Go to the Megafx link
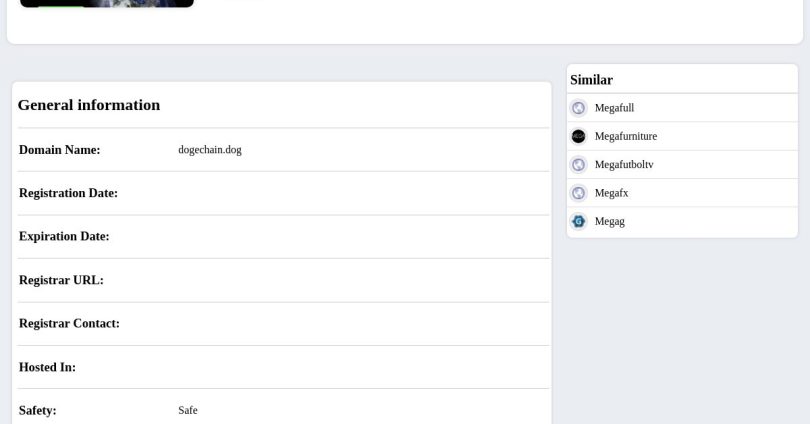Viewport: 810px width, 424px height. pyautogui.click(x=611, y=193)
